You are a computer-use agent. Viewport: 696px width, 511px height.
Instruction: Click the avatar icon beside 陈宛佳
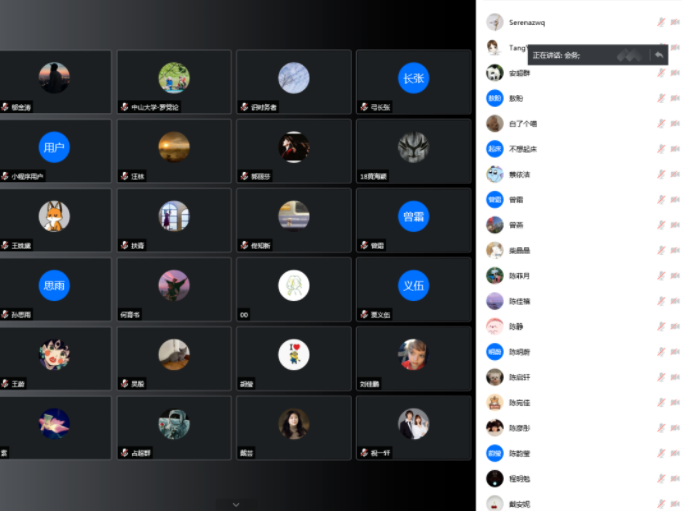(x=494, y=403)
